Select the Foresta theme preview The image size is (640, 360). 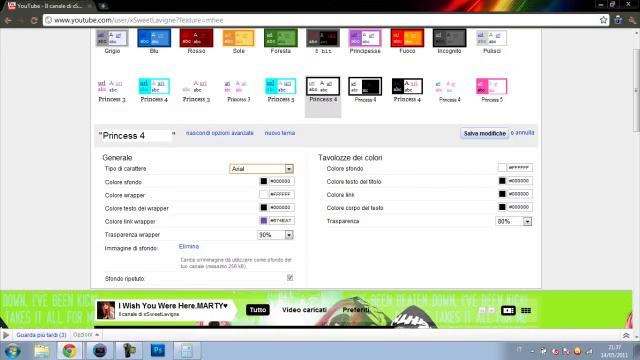(280, 38)
